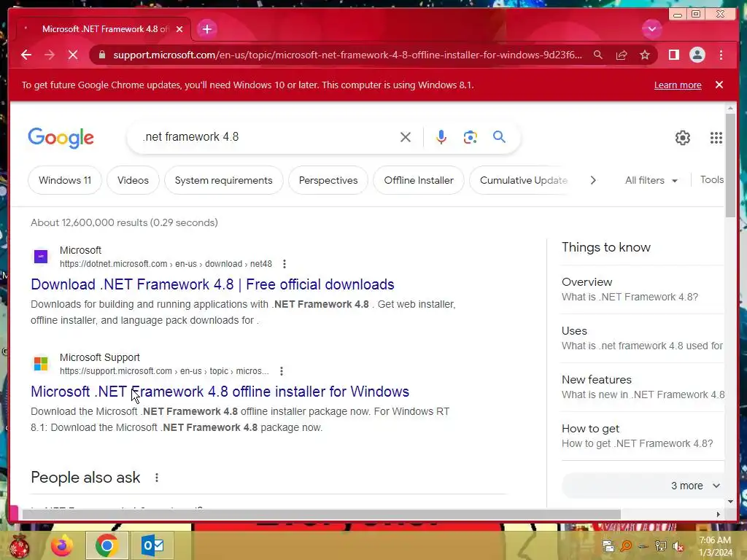Click the network tray icon
The height and width of the screenshot is (560, 747).
click(x=661, y=546)
